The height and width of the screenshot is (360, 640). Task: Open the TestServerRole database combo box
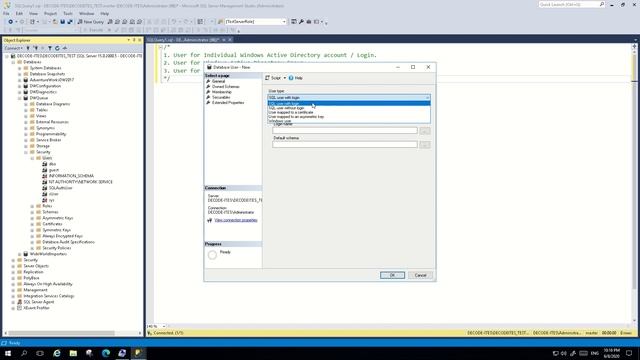(x=256, y=22)
